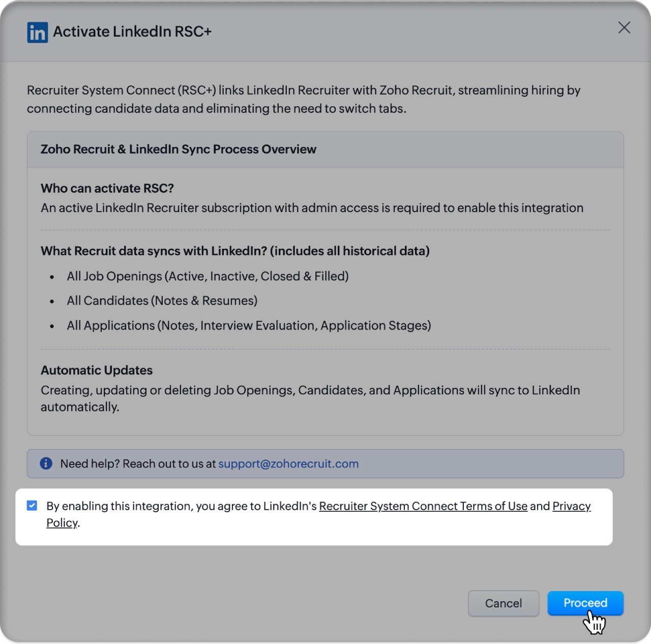
Task: Click the Cancel button
Action: (x=504, y=603)
